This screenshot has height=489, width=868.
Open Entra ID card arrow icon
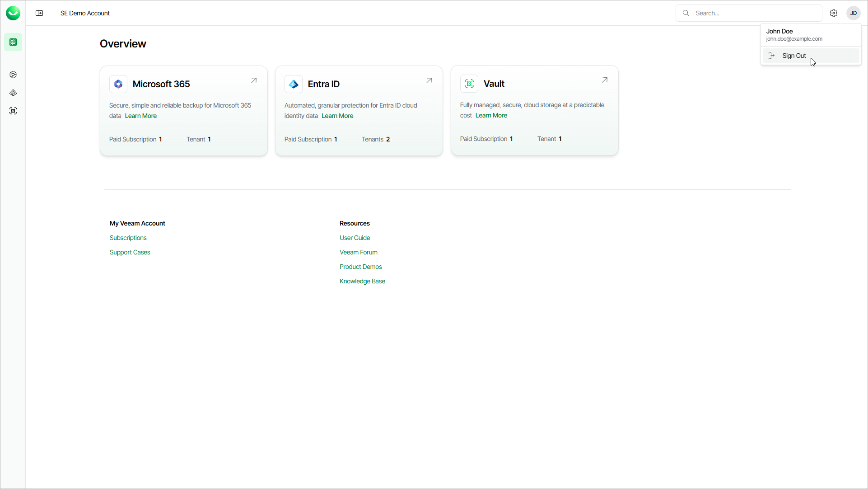tap(429, 80)
